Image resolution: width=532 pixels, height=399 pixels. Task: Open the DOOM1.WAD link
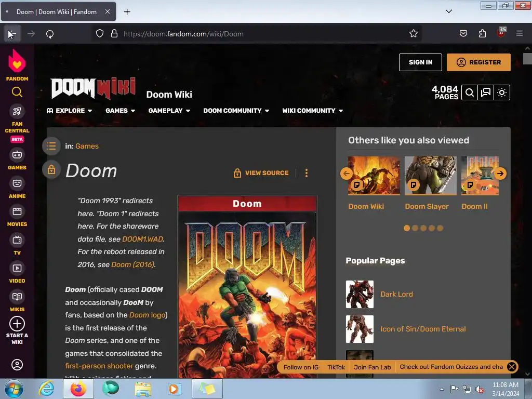142,239
